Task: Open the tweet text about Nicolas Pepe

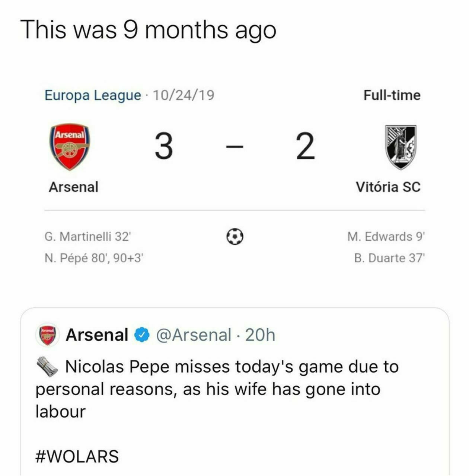Action: (x=217, y=389)
